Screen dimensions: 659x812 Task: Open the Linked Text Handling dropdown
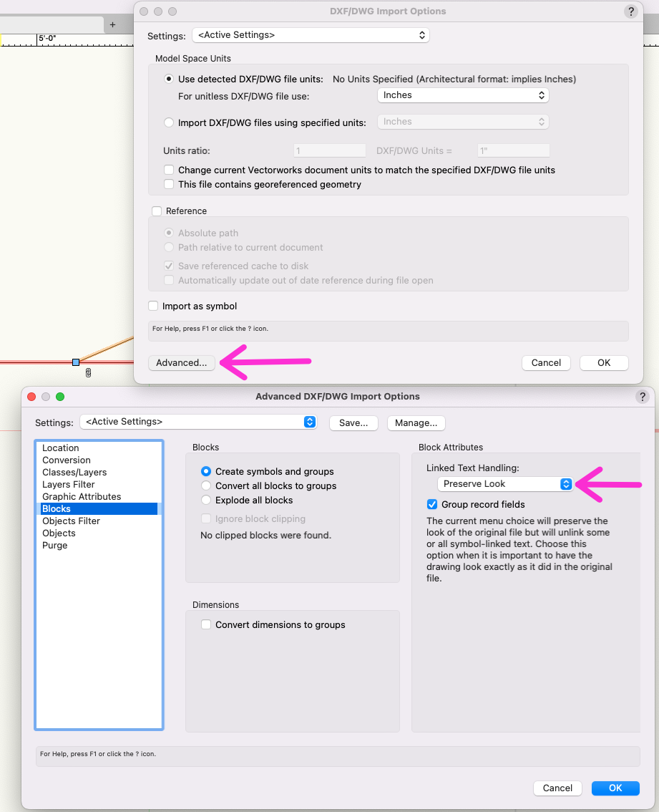click(504, 483)
